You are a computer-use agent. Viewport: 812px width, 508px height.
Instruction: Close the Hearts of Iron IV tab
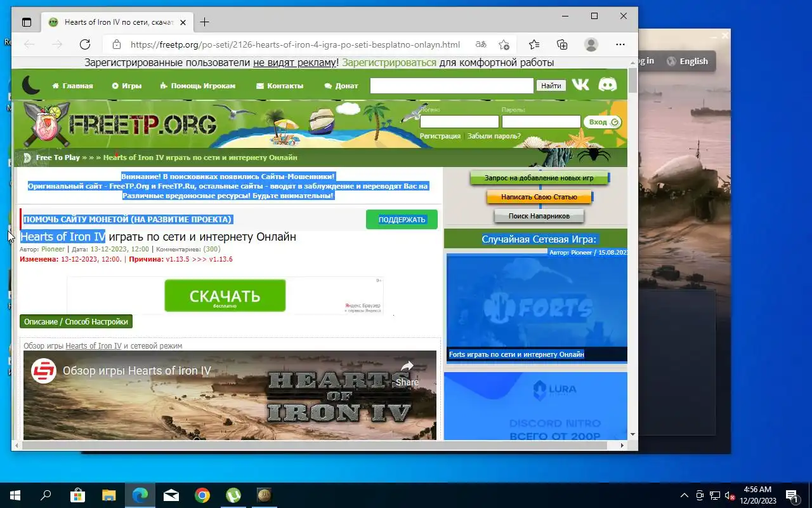coord(183,22)
